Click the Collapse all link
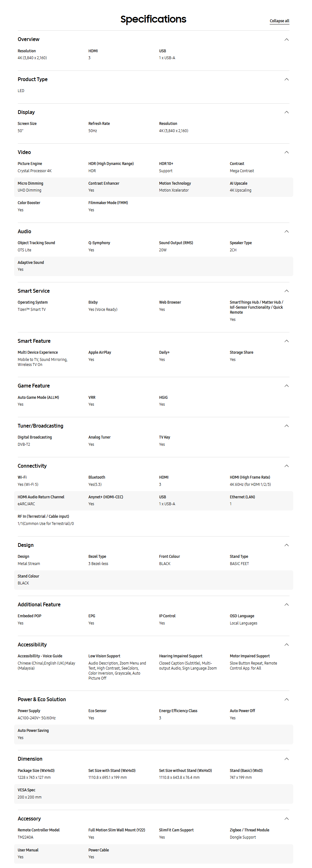This screenshot has width=312, height=868. coord(279,21)
